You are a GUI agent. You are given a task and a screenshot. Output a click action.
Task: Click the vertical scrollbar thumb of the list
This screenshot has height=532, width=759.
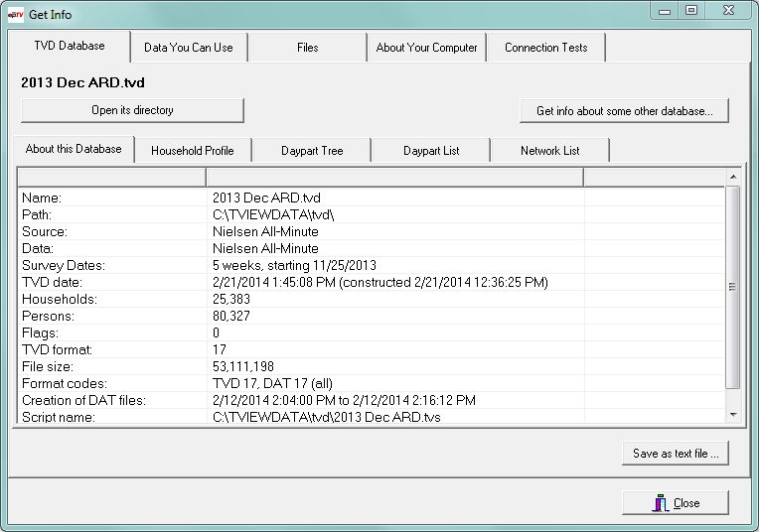click(733, 287)
